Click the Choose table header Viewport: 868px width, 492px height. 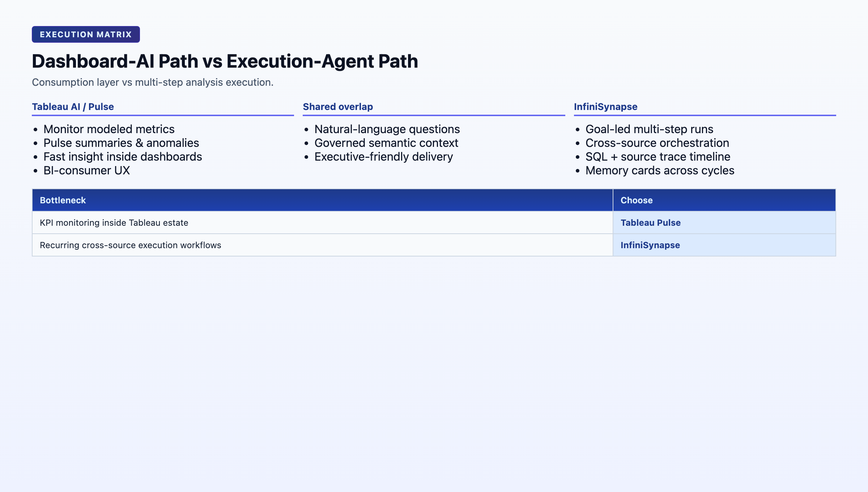(724, 200)
